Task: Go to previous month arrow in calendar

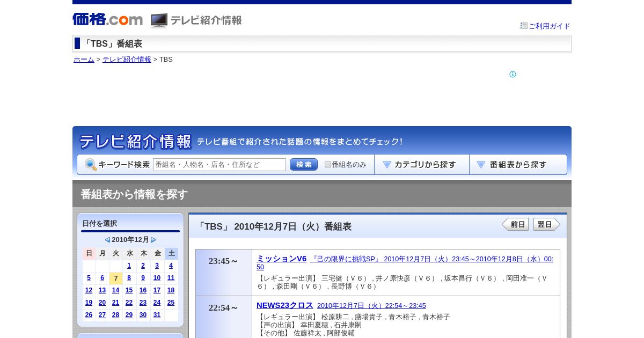Action: coord(107,240)
